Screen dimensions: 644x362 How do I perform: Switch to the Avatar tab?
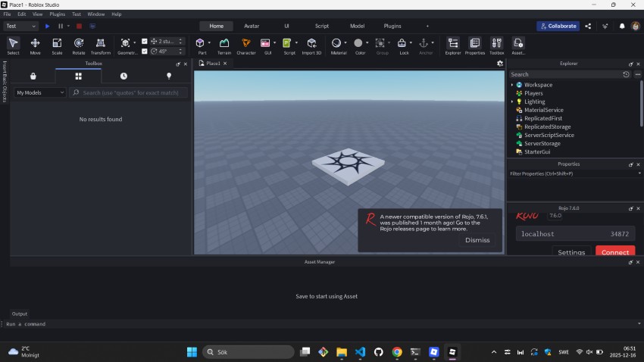tap(252, 26)
